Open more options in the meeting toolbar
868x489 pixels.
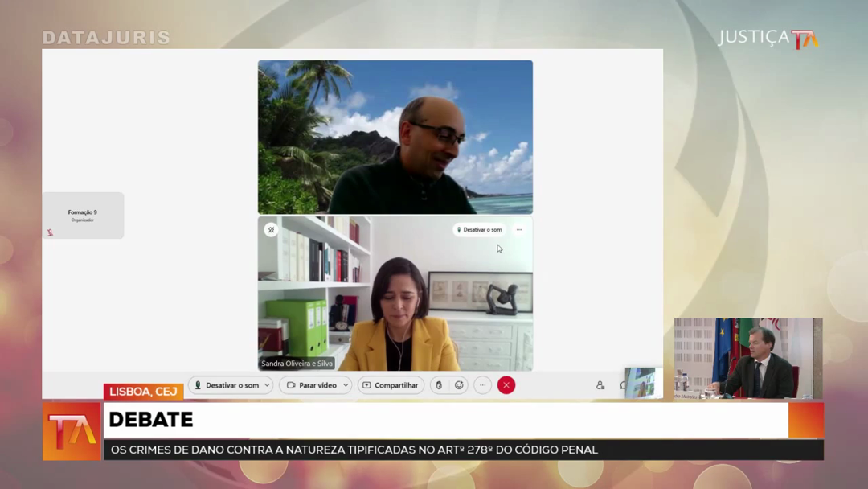482,385
